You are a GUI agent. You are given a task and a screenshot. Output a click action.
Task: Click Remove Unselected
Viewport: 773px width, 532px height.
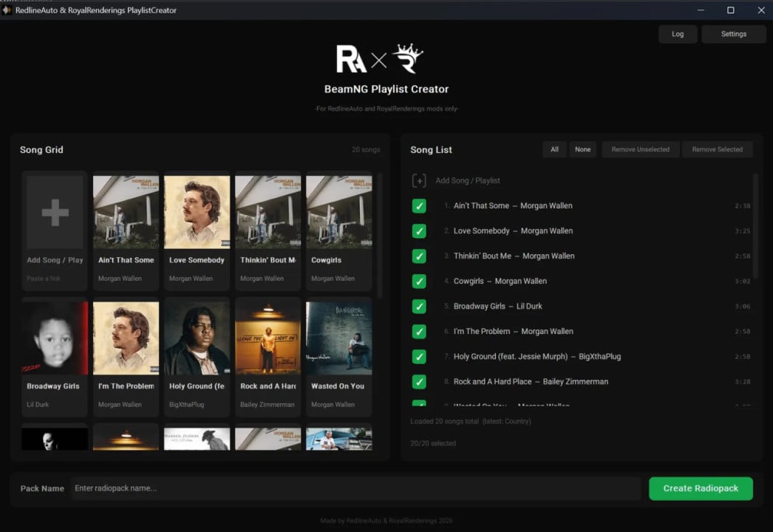pyautogui.click(x=641, y=149)
